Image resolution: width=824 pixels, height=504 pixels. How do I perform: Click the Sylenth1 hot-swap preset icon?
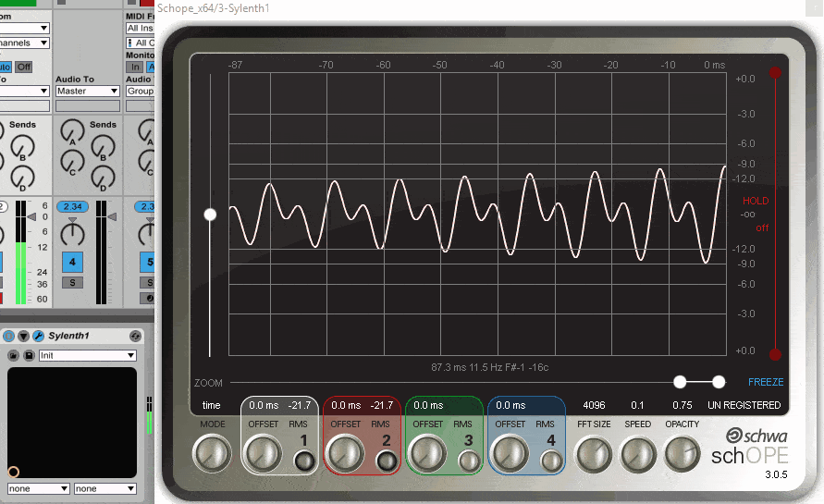click(135, 336)
